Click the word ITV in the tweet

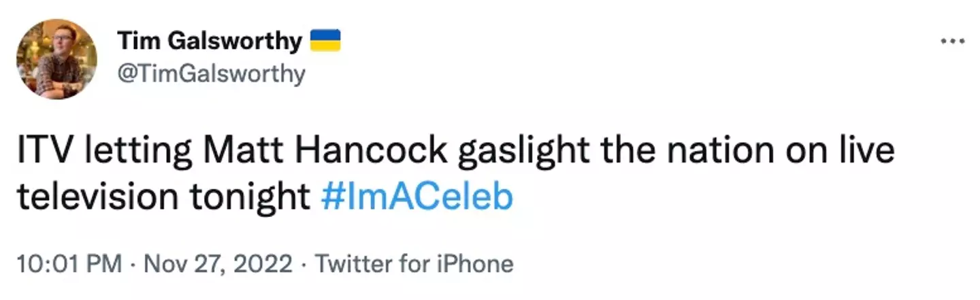(x=42, y=152)
